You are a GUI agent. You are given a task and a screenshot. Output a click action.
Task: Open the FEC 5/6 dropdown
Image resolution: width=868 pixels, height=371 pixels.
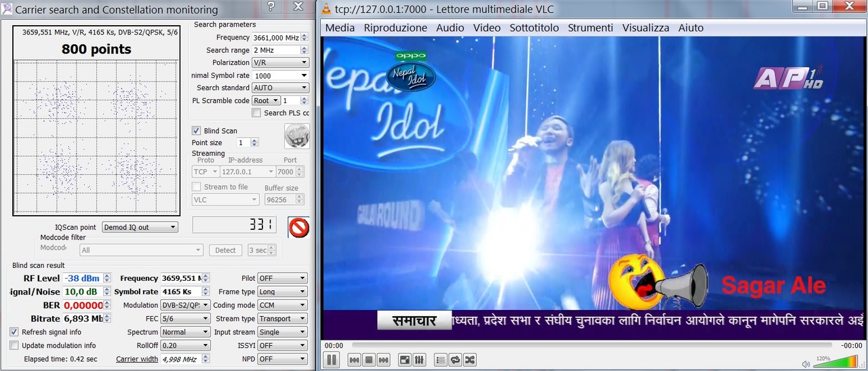[x=185, y=319]
